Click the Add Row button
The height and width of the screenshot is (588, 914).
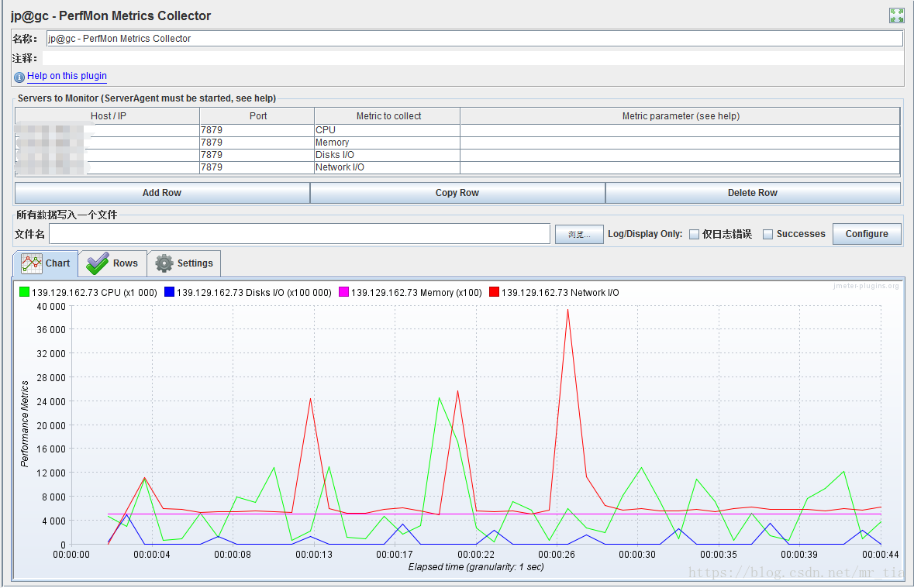click(162, 193)
